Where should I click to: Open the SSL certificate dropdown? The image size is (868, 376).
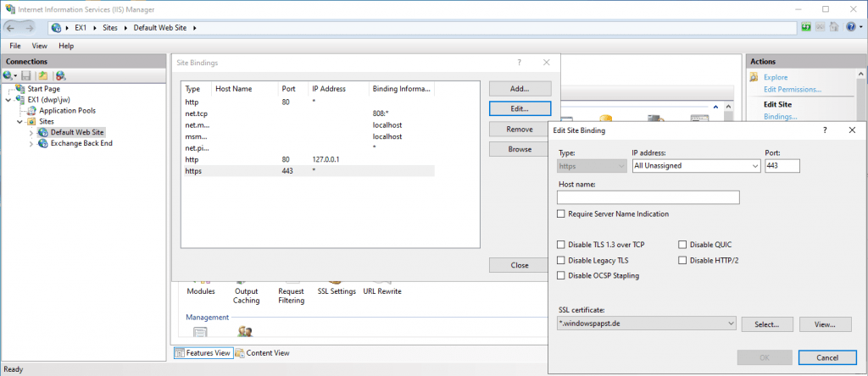[x=730, y=323]
